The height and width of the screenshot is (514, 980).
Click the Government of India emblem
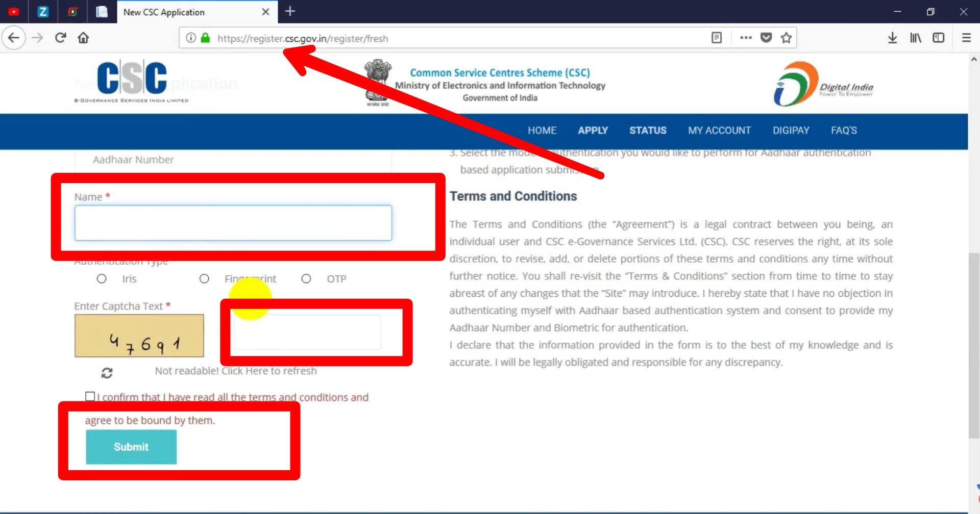click(x=378, y=83)
